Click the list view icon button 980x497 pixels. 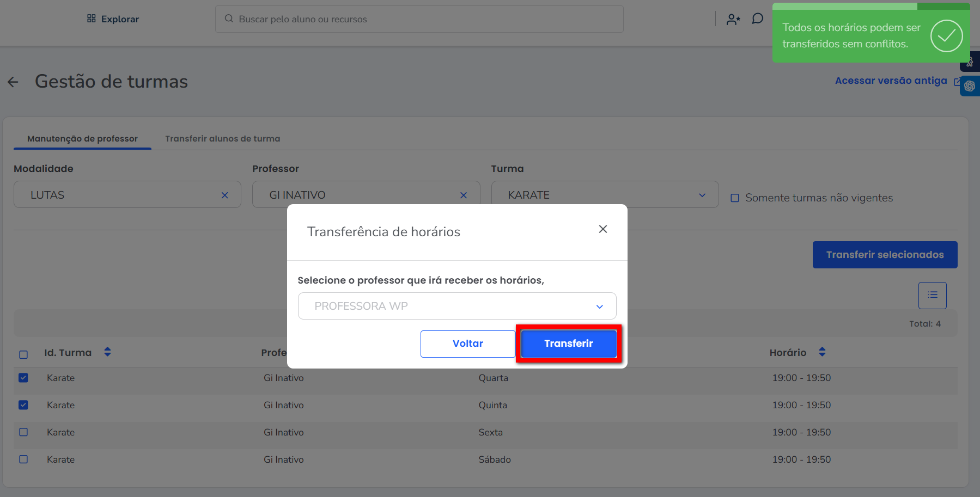pos(932,295)
